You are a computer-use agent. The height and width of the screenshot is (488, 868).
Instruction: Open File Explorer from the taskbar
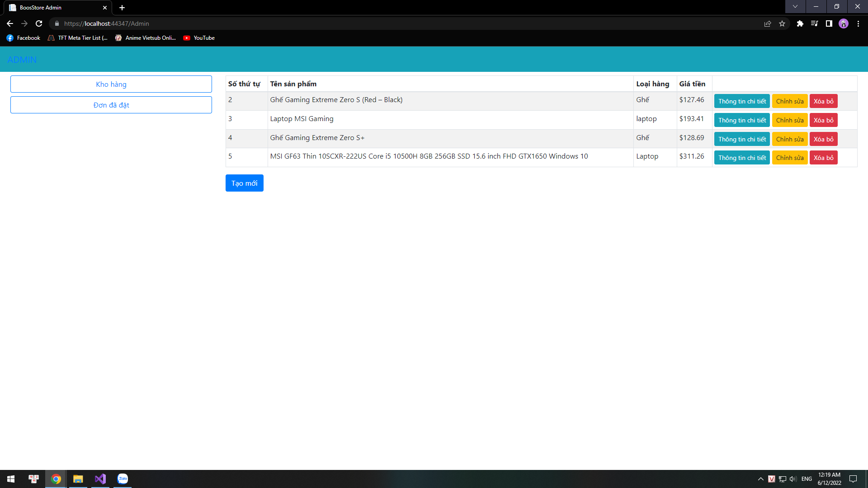(78, 479)
